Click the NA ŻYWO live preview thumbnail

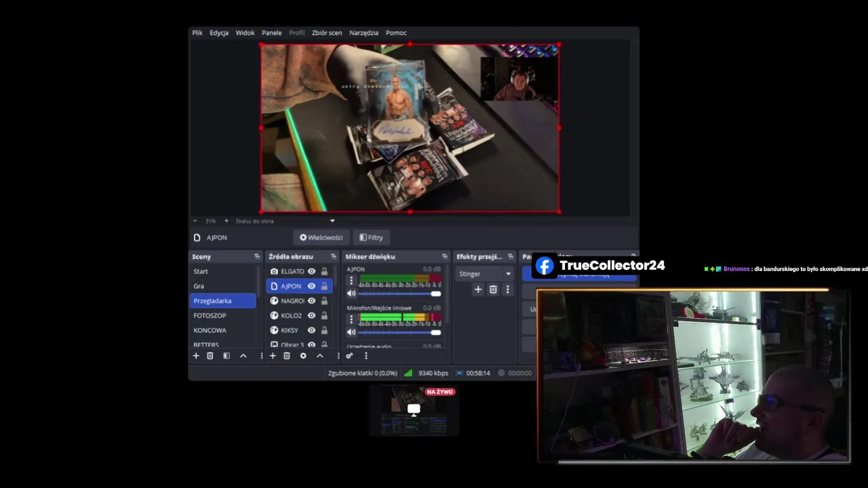point(414,410)
